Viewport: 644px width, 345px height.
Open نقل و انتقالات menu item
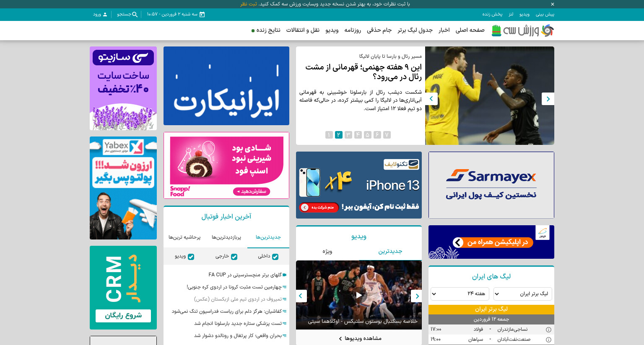click(x=303, y=30)
